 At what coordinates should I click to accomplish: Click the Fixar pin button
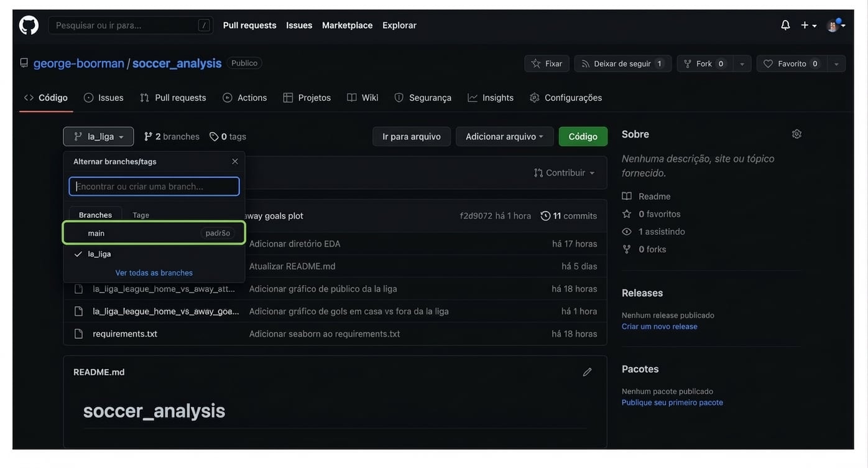coord(547,63)
